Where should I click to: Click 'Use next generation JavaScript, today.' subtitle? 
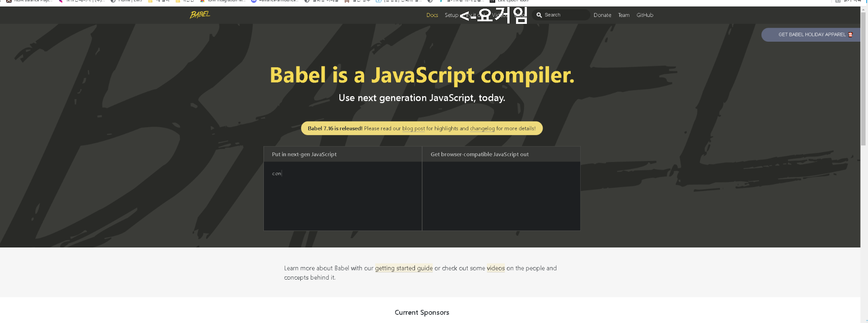(x=422, y=98)
